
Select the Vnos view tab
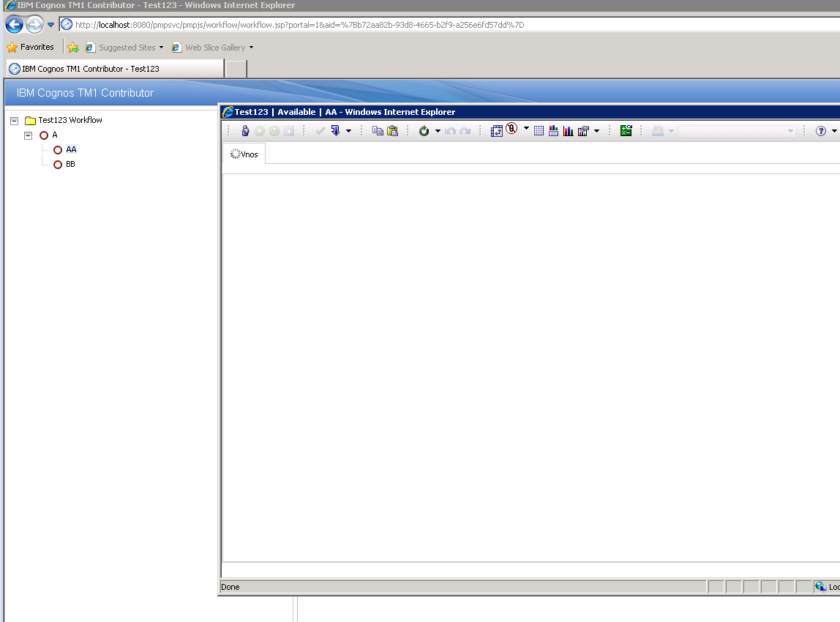(x=244, y=154)
